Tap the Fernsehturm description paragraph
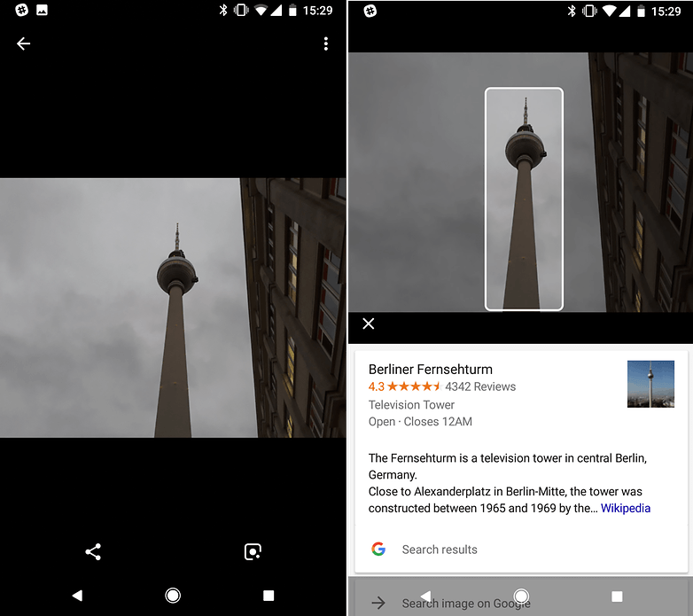This screenshot has height=616, width=693. pos(510,483)
